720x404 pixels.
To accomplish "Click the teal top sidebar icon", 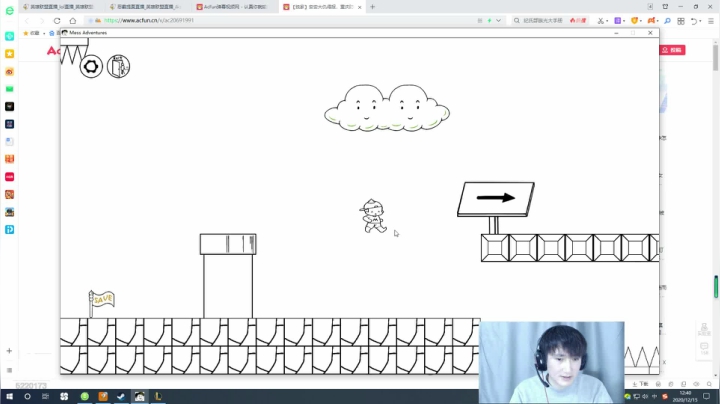I will tap(10, 36).
